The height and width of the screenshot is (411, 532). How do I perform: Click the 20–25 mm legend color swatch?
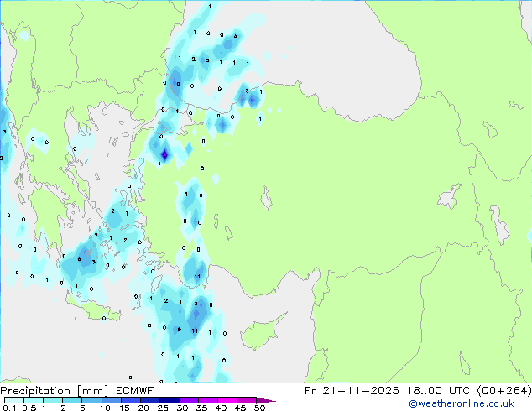(x=149, y=400)
